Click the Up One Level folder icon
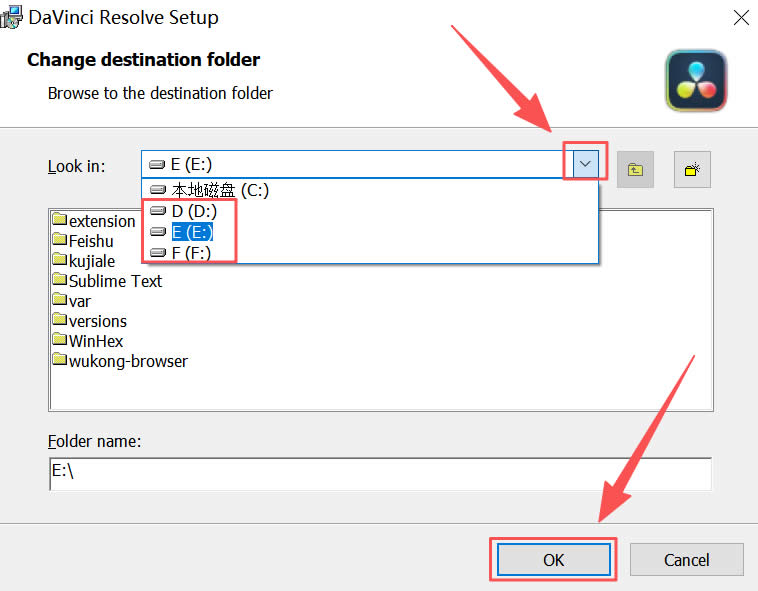This screenshot has height=591, width=758. (634, 170)
